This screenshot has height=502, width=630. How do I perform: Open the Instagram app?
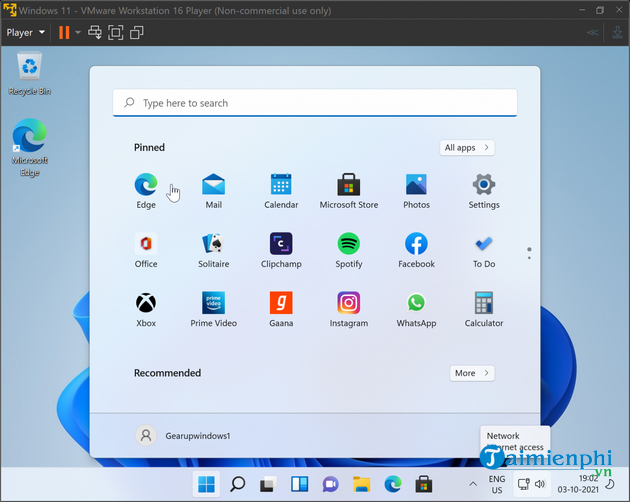coord(349,309)
